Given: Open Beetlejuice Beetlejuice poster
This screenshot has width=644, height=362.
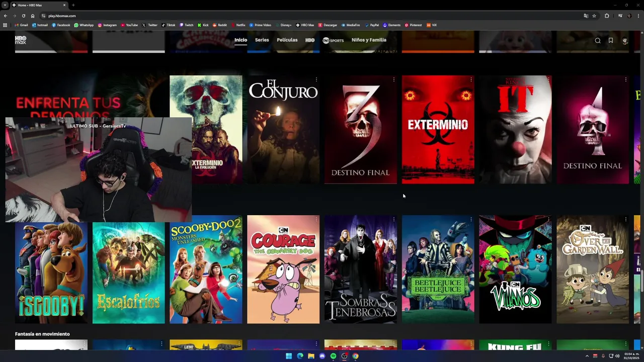Looking at the screenshot, I should tap(438, 269).
